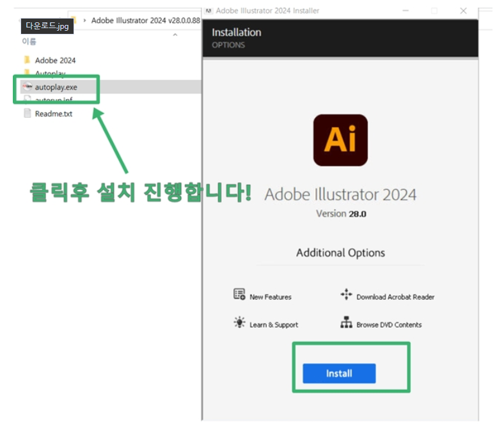The height and width of the screenshot is (434, 504).
Task: Click the sort arrow above the file list
Action: [175, 35]
